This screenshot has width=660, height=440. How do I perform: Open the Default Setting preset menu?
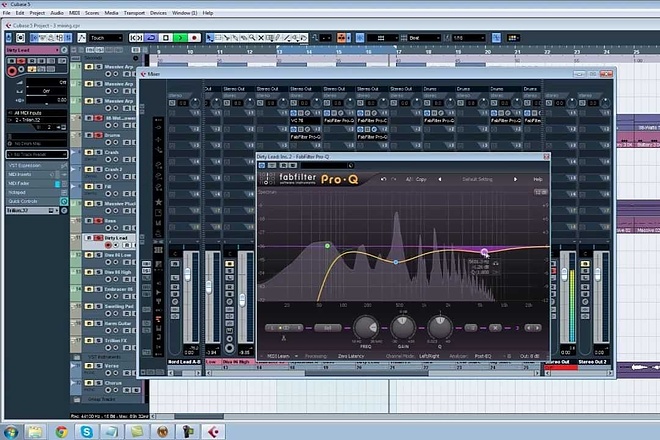477,179
